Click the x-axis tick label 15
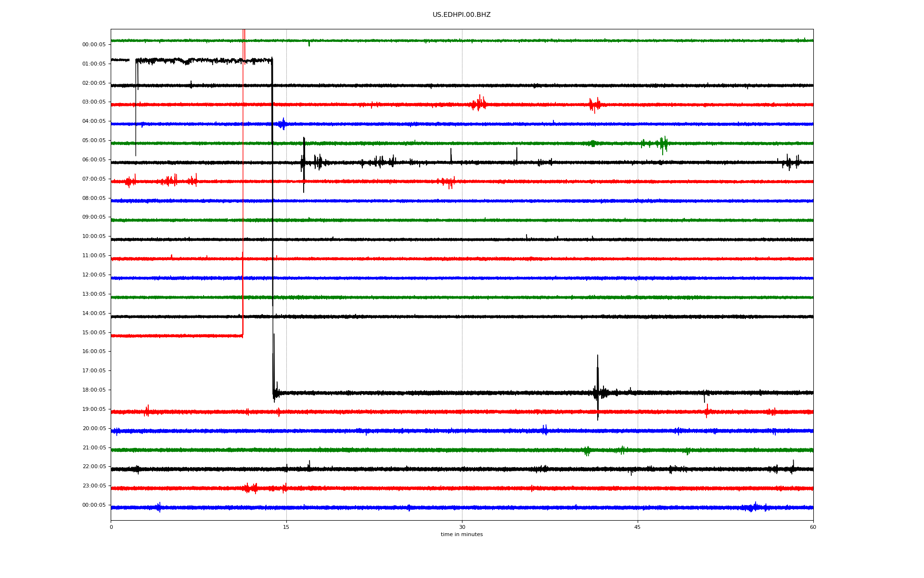924x578 pixels. click(x=286, y=527)
